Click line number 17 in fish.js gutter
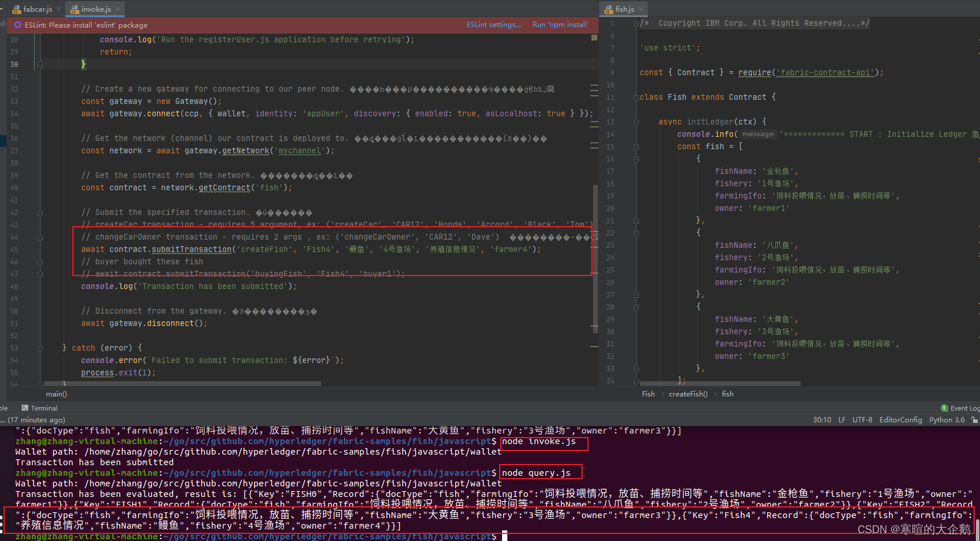The height and width of the screenshot is (541, 980). pos(610,172)
